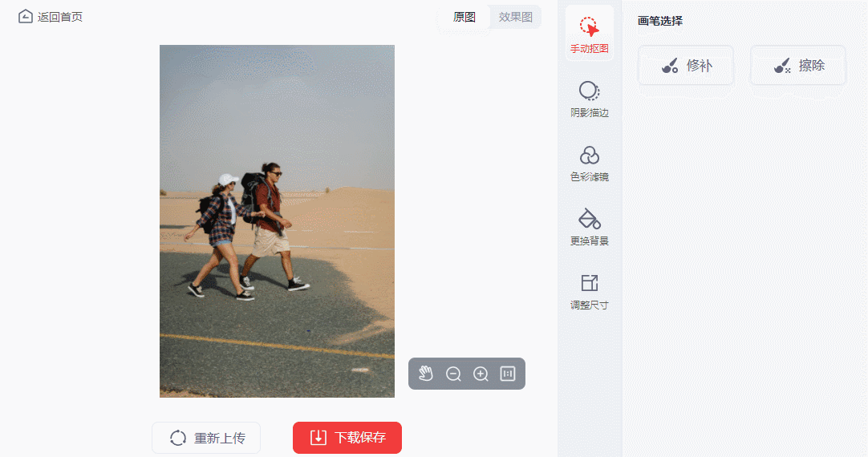
Task: Open the 色彩滤镜 color filter tool
Action: coord(589,164)
